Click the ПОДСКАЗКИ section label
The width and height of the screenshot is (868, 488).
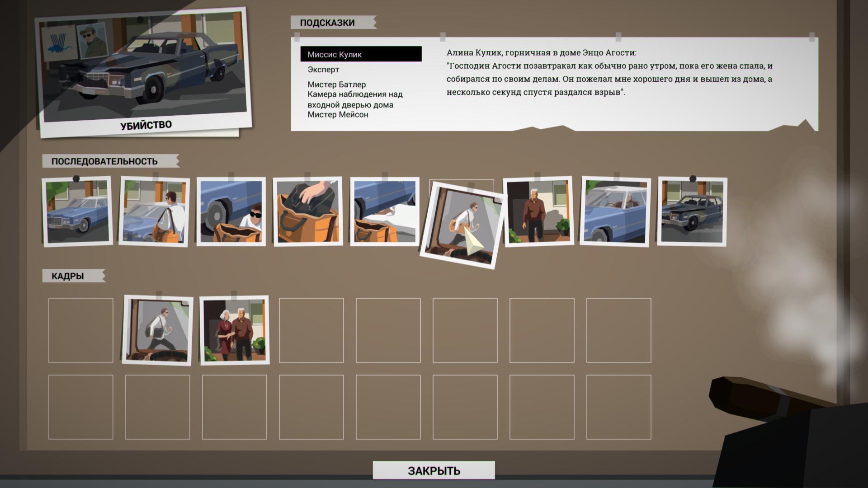pos(333,23)
